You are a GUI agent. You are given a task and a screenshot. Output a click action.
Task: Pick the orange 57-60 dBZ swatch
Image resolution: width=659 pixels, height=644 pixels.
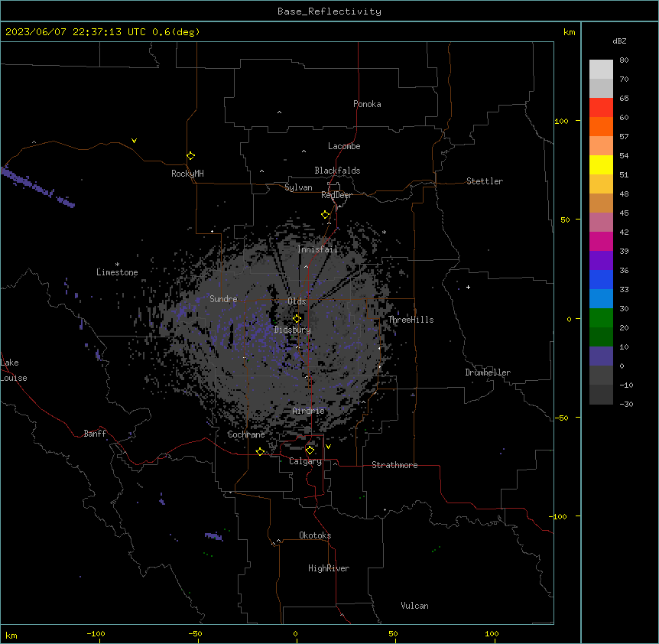click(x=601, y=126)
